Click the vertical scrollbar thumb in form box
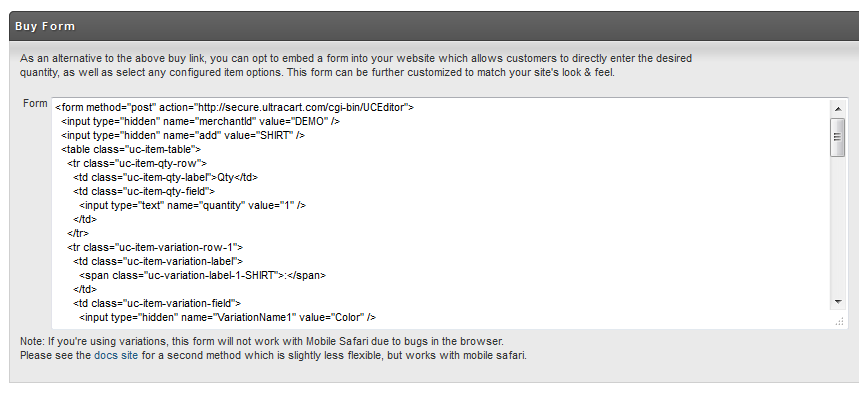The height and width of the screenshot is (393, 859). point(838,137)
